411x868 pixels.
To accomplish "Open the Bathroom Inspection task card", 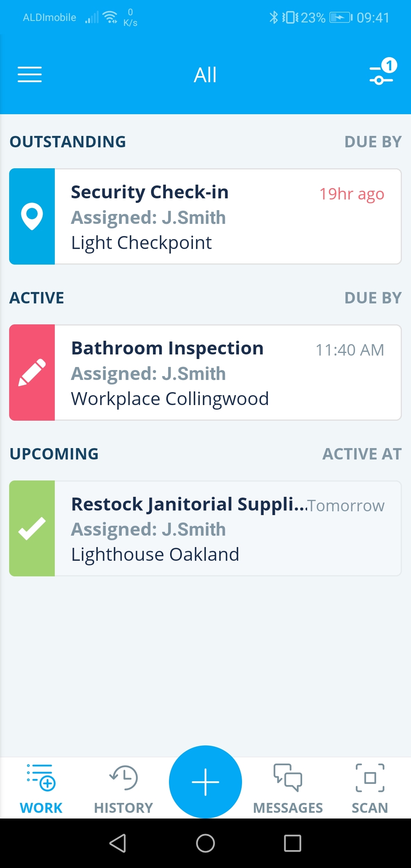I will [x=205, y=372].
